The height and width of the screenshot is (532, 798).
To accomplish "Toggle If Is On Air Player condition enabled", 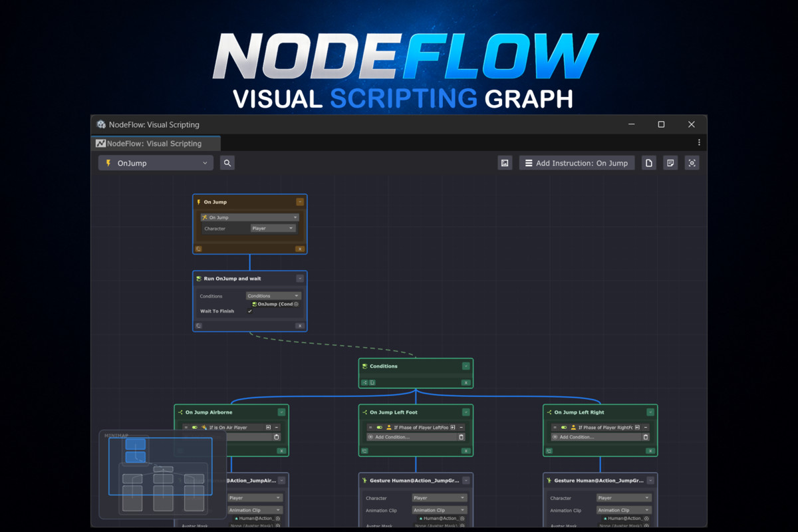I will pyautogui.click(x=195, y=428).
